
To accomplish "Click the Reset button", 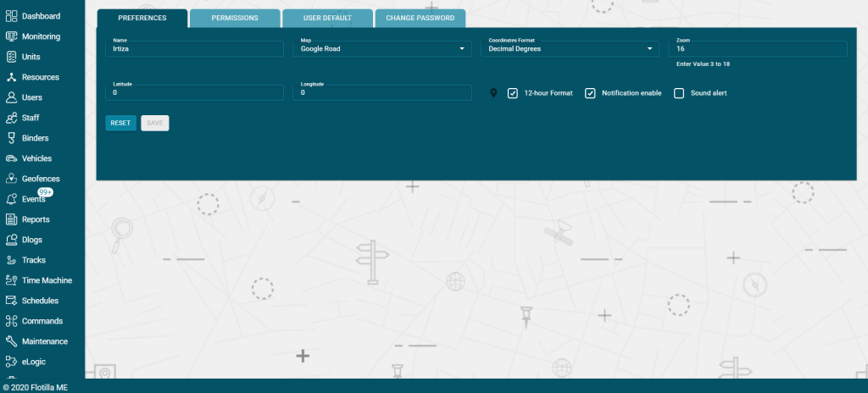I will (120, 123).
